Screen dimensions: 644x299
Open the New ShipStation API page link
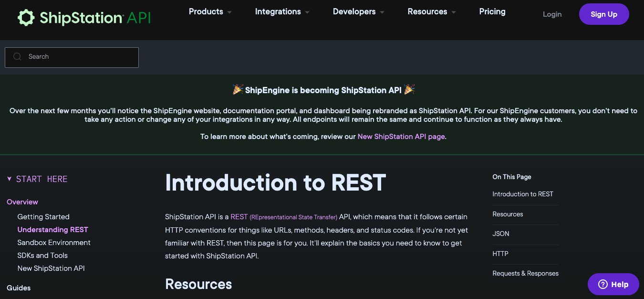tap(401, 137)
